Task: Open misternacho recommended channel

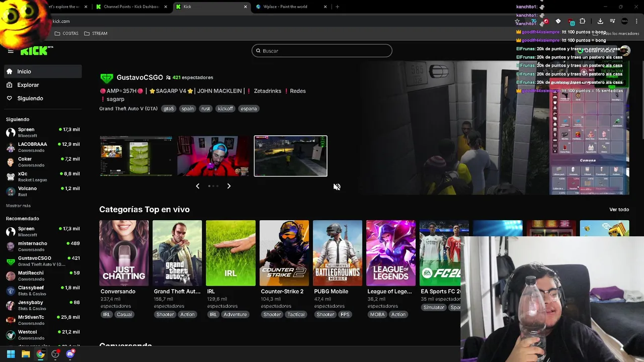Action: (x=43, y=246)
